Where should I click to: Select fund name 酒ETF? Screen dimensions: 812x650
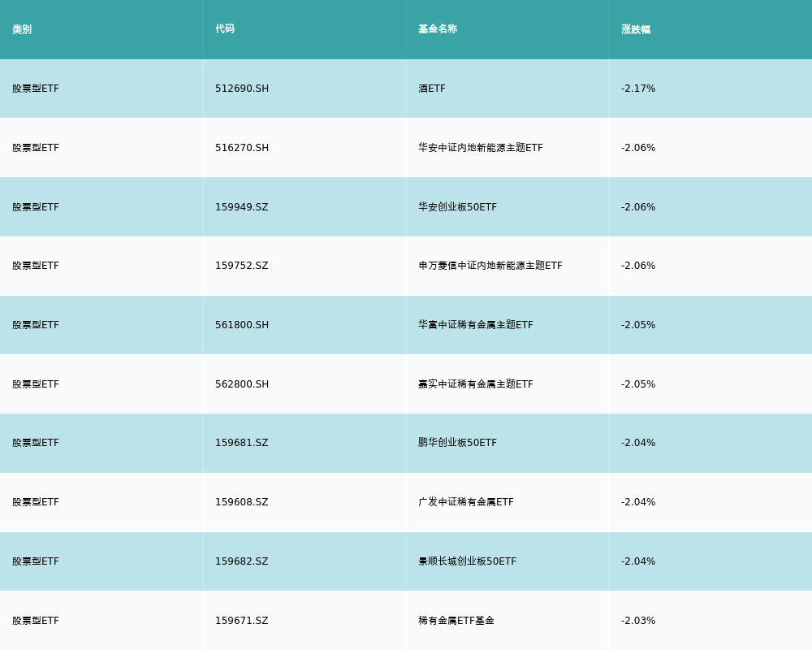[432, 89]
